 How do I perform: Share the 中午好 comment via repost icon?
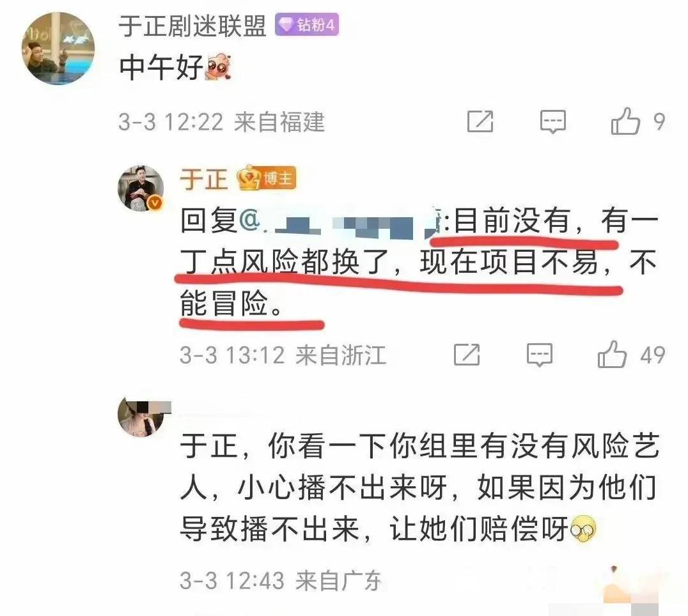coord(480,121)
